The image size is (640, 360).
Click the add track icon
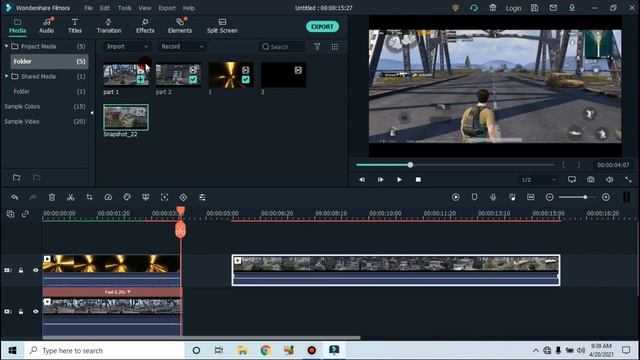coord(10,214)
